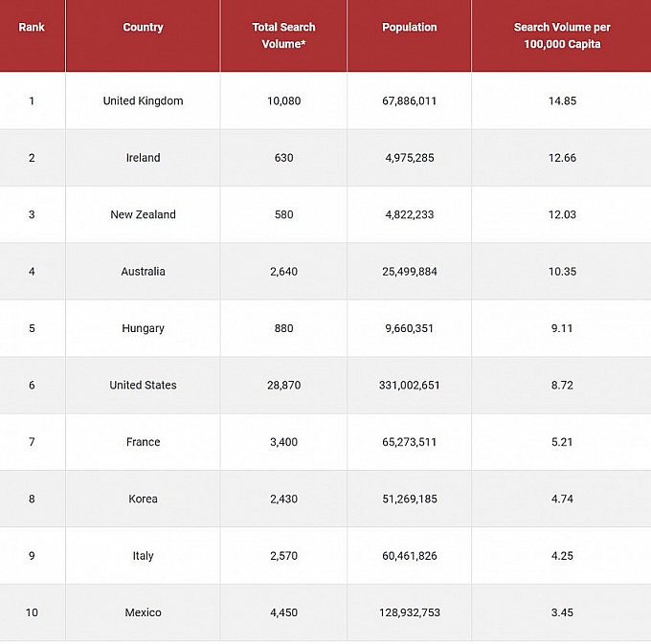Click the 3.45 per capita value
651x644 pixels.
[562, 612]
